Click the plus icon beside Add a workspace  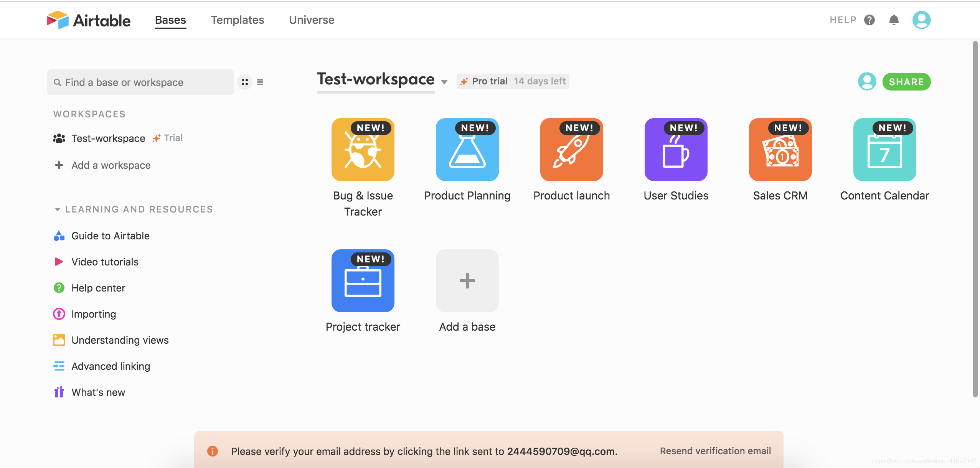tap(59, 165)
